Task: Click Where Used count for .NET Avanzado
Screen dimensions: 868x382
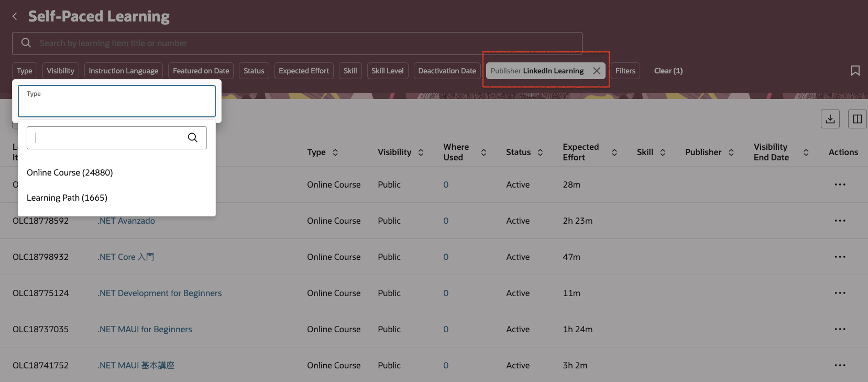Action: point(446,221)
